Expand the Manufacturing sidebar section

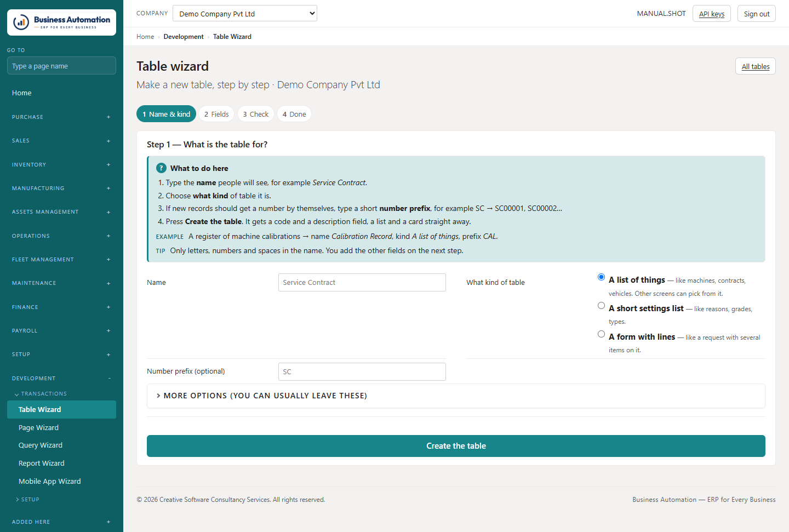coord(61,188)
